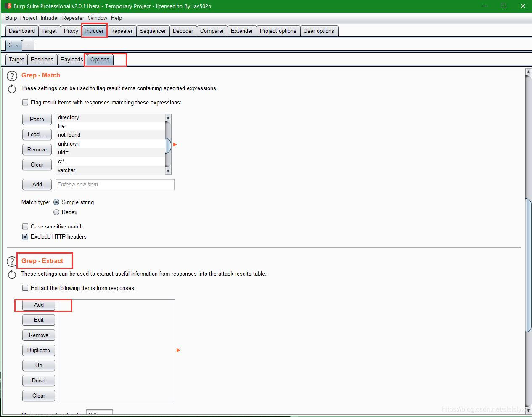Select 'varchar' in match list
Viewport: 532px width, 417px height.
pos(110,170)
